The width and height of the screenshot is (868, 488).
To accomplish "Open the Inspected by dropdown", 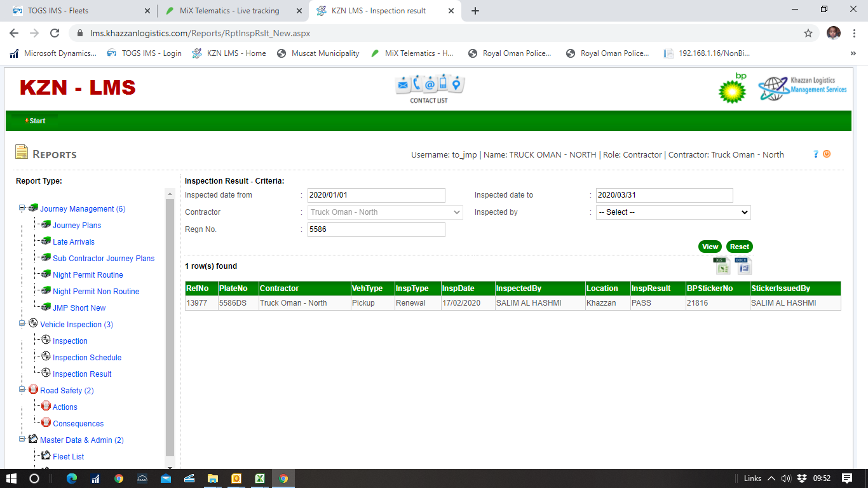I will (x=673, y=212).
